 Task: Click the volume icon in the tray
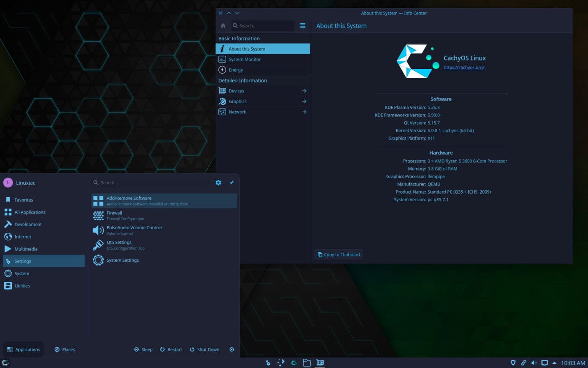(x=534, y=363)
